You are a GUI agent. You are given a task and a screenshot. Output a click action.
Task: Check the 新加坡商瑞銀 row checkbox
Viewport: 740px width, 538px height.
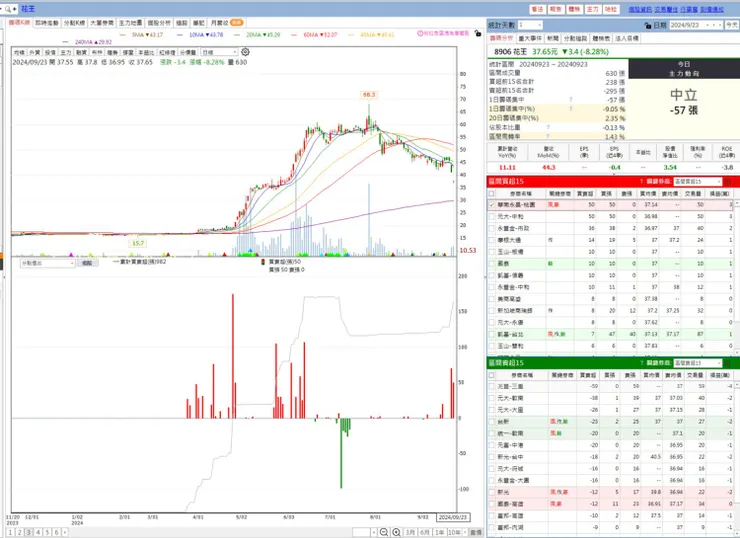[x=492, y=311]
